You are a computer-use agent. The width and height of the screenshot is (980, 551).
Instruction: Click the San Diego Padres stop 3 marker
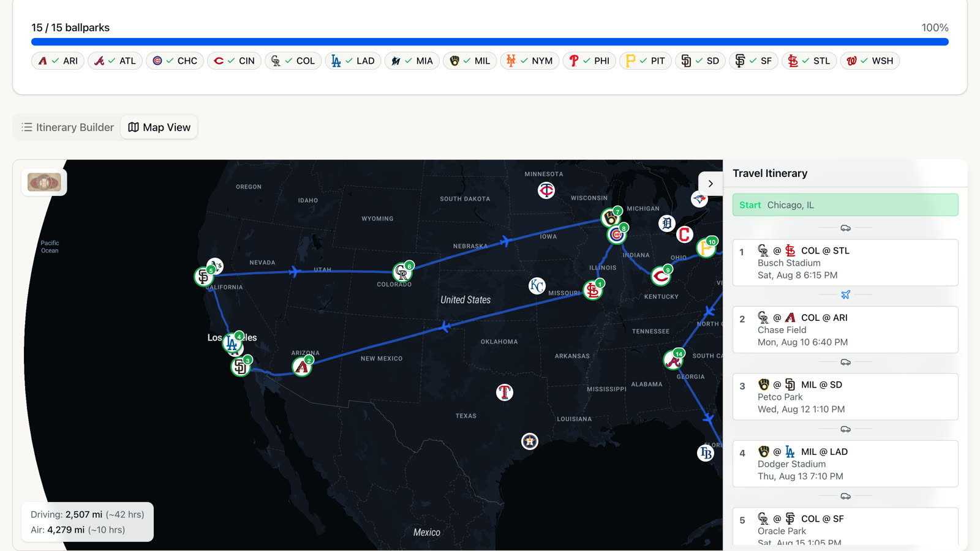240,367
